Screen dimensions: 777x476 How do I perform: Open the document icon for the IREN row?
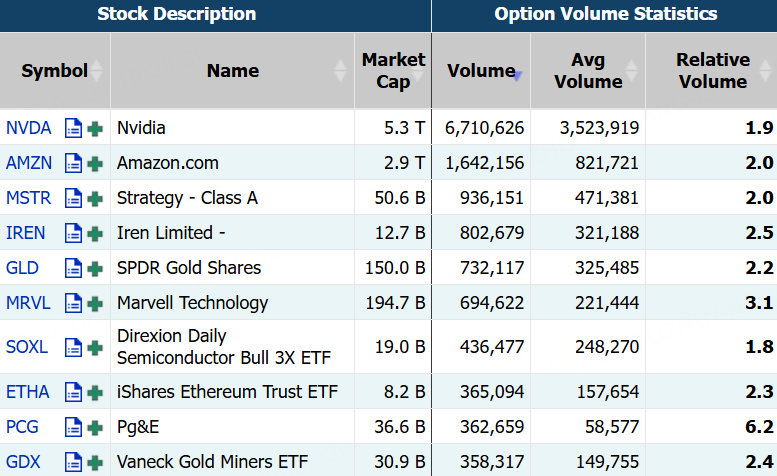[x=73, y=233]
